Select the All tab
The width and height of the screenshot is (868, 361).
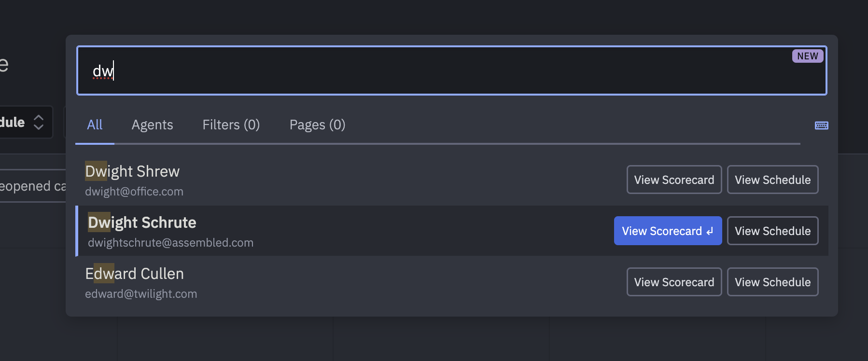(95, 125)
